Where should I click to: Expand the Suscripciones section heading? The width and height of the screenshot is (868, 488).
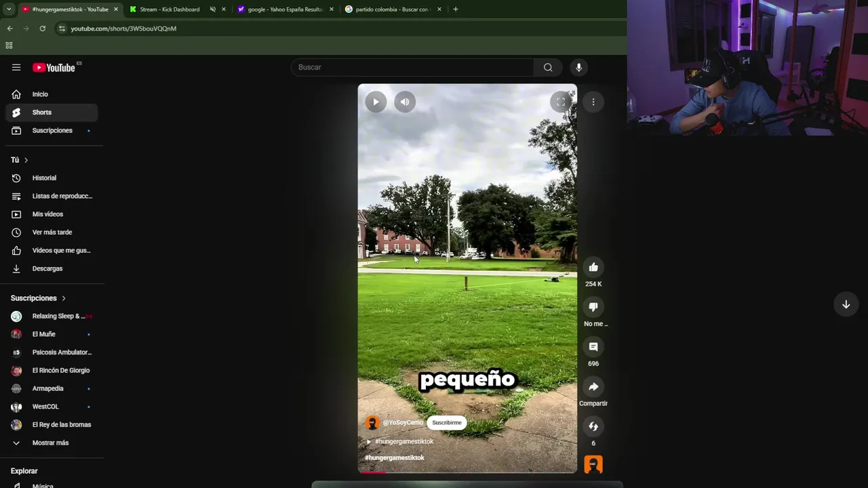[x=38, y=298]
